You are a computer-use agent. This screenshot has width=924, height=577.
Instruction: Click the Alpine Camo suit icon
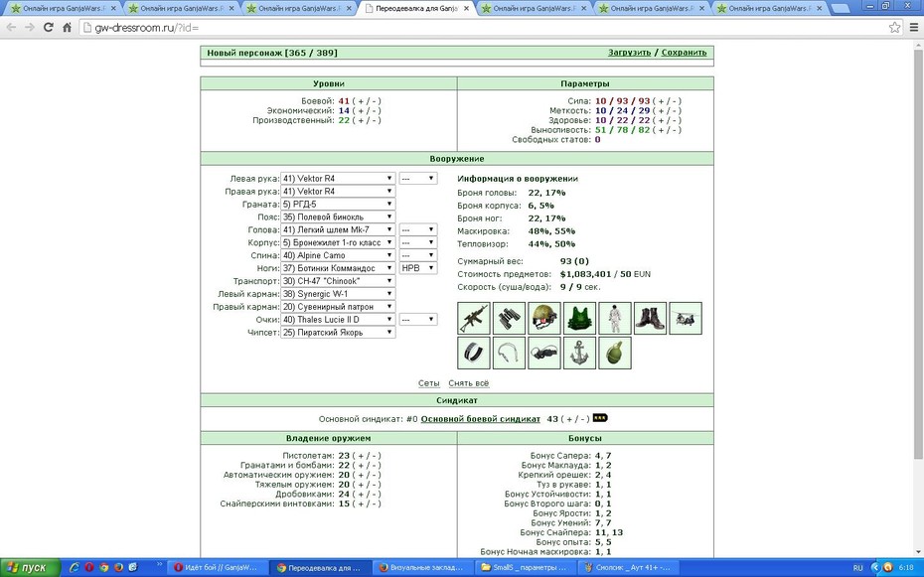(615, 319)
